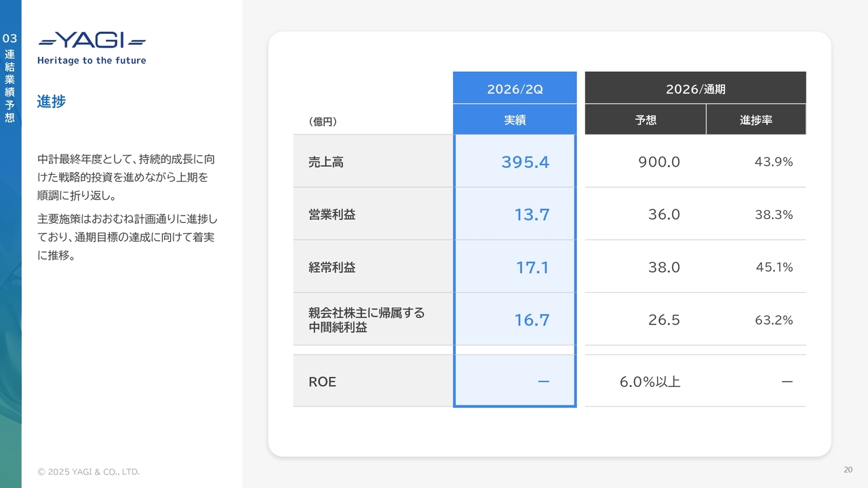Select the 45.1% progress rate value
The image size is (868, 488).
(774, 268)
